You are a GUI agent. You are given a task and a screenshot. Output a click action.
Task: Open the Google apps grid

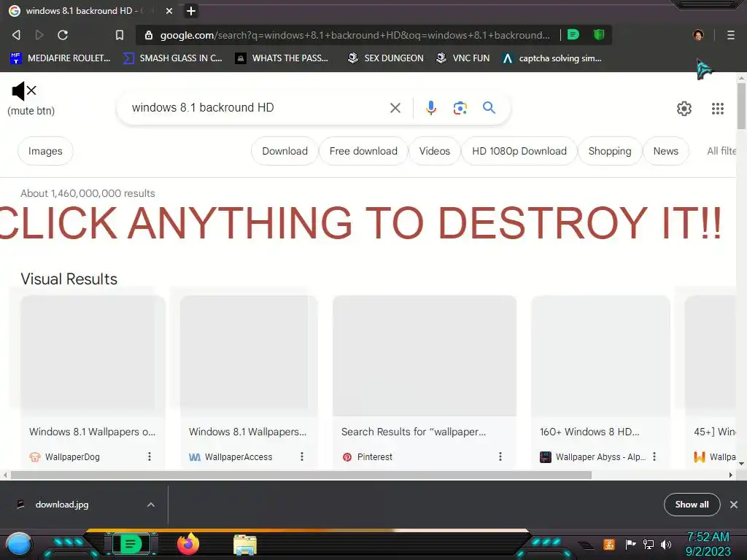click(718, 109)
